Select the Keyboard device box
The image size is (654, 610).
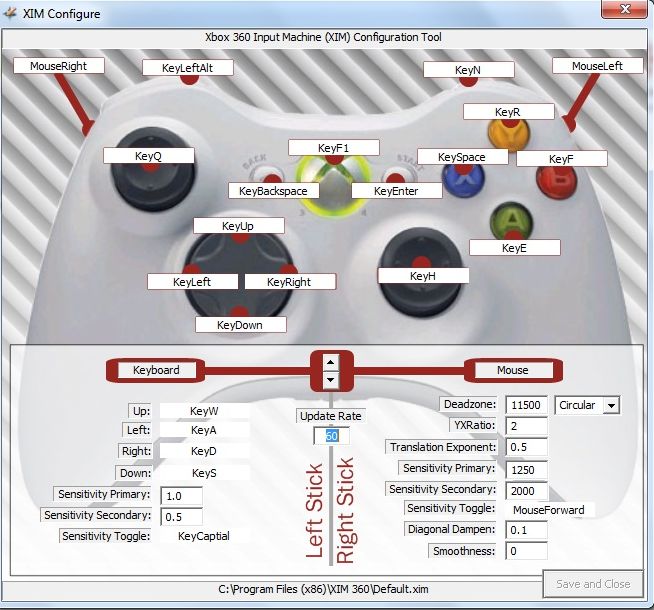coord(156,370)
